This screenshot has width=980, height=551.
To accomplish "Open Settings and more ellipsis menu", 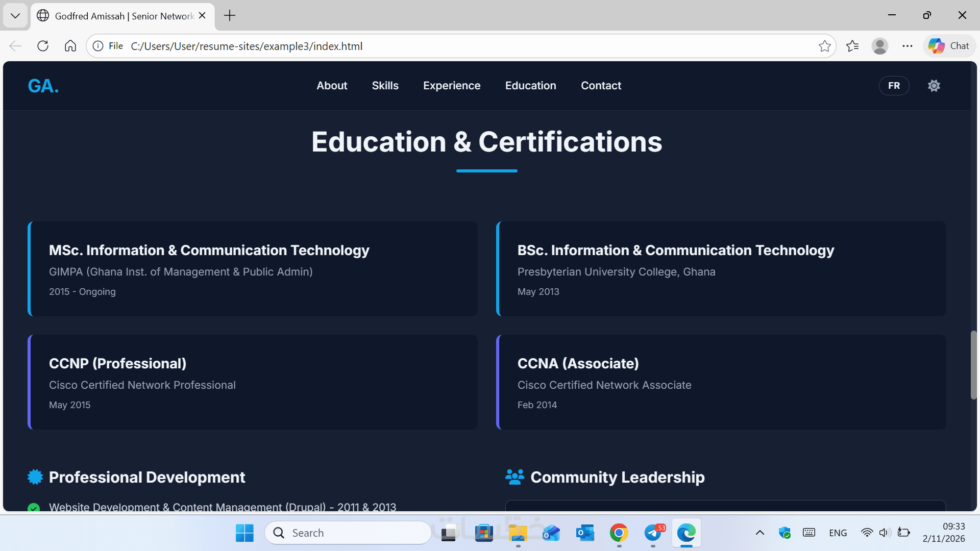I will [907, 46].
